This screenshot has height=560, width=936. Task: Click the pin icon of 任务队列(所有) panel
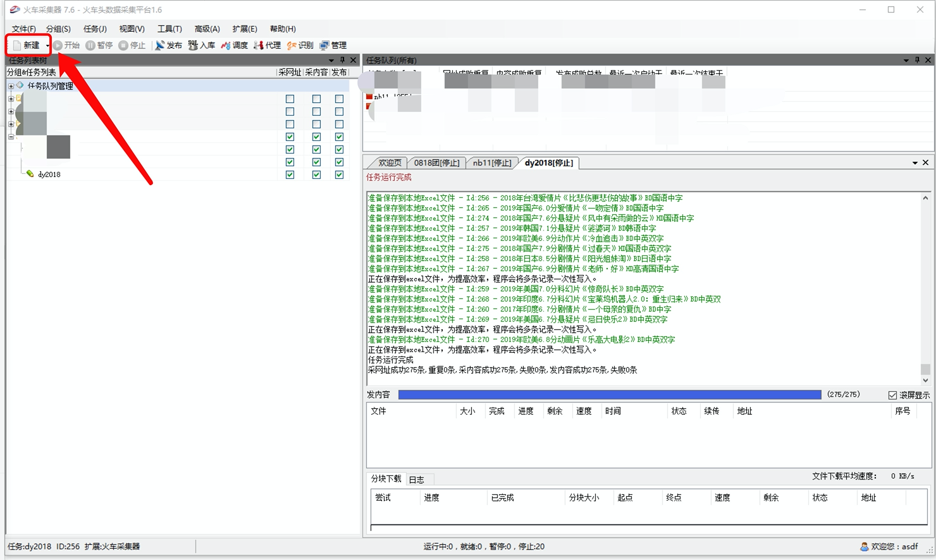(x=917, y=60)
